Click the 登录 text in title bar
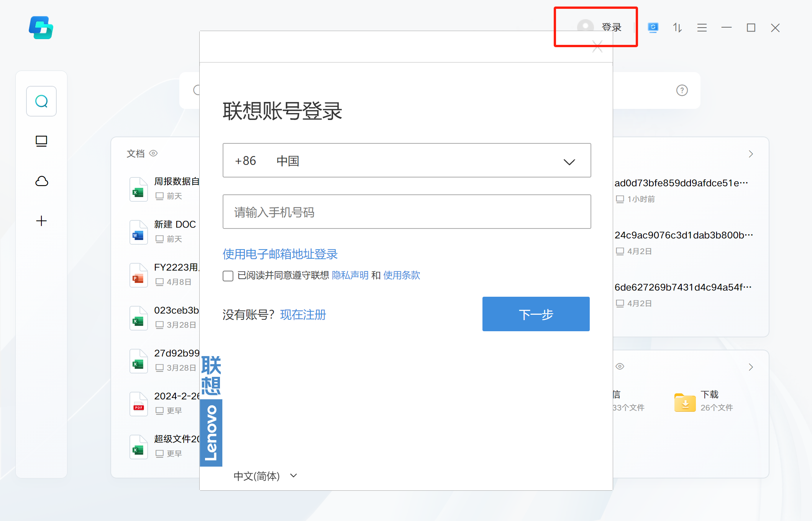This screenshot has width=812, height=521. point(611,28)
